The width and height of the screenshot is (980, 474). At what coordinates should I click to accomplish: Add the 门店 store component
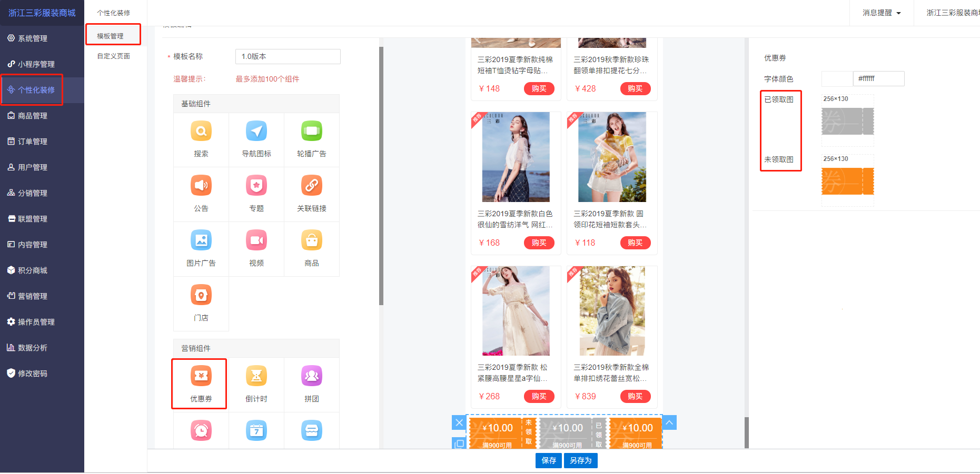(x=201, y=304)
